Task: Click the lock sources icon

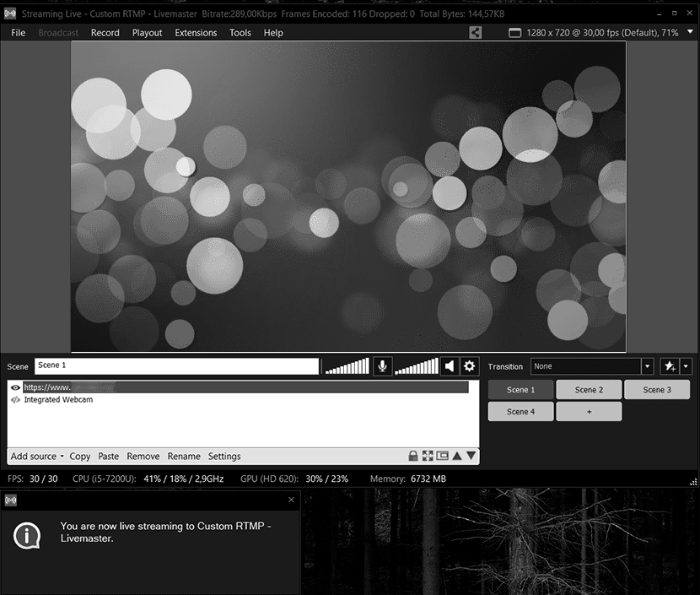Action: click(x=412, y=456)
